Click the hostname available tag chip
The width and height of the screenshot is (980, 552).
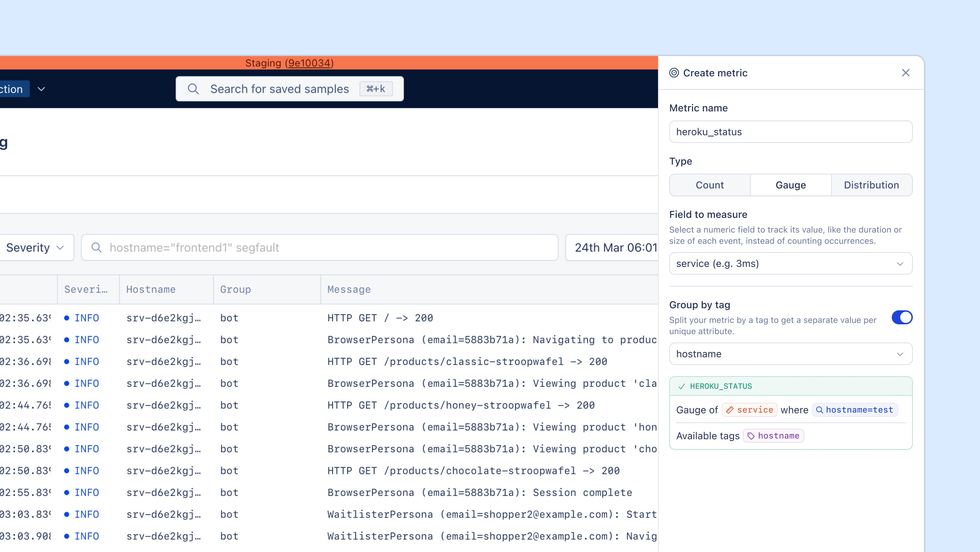pos(773,436)
